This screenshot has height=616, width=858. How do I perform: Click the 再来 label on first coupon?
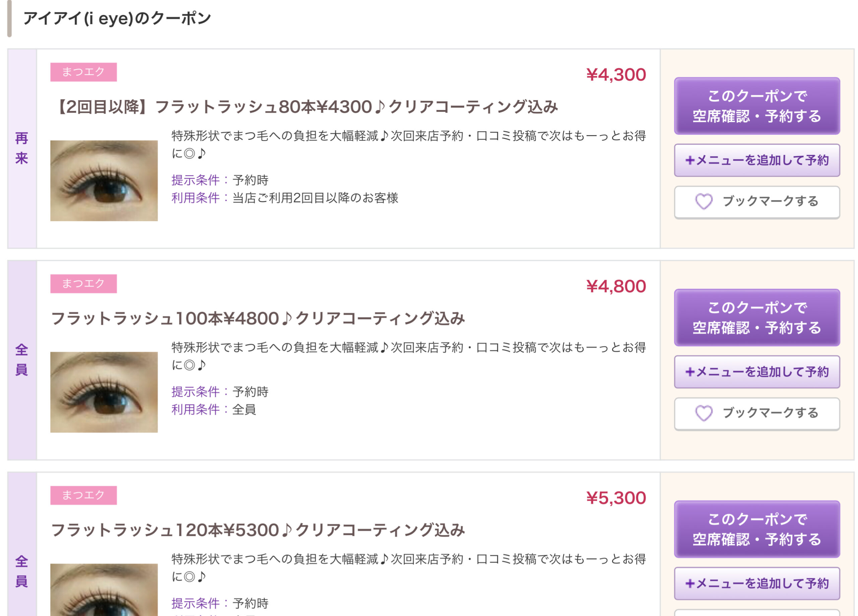pyautogui.click(x=21, y=148)
